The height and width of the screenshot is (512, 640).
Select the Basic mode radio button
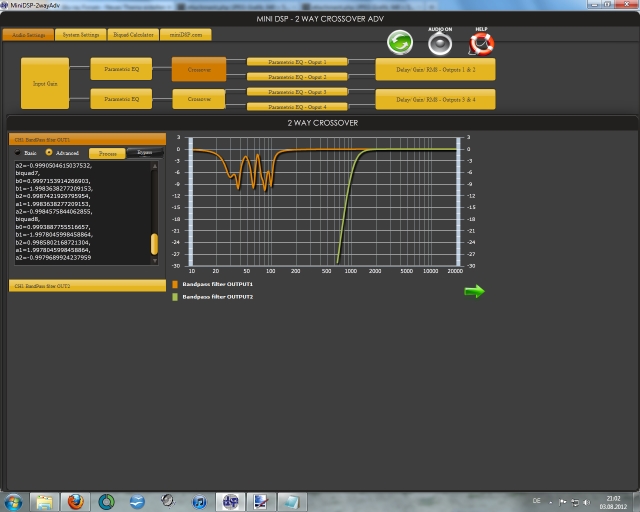point(18,152)
